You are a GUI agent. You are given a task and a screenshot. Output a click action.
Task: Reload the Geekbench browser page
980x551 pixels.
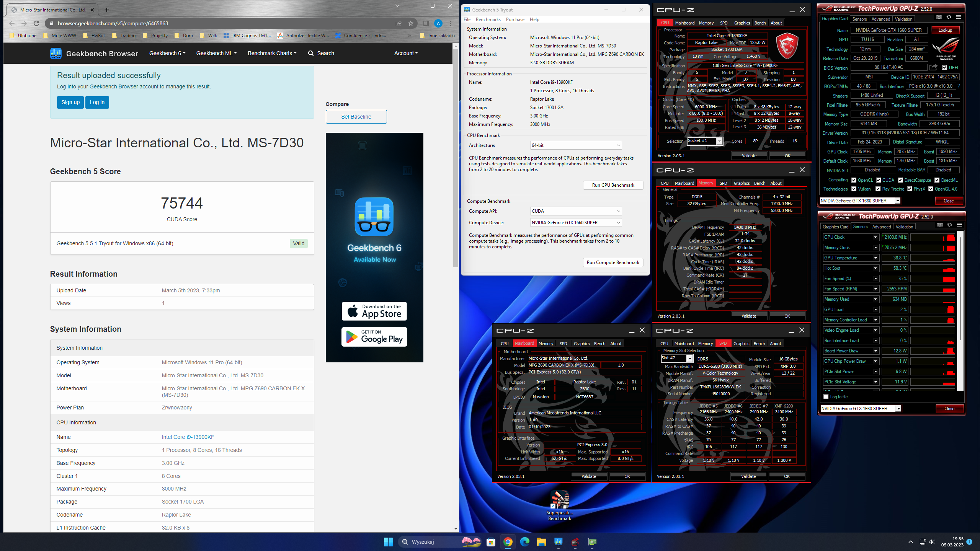click(x=36, y=23)
